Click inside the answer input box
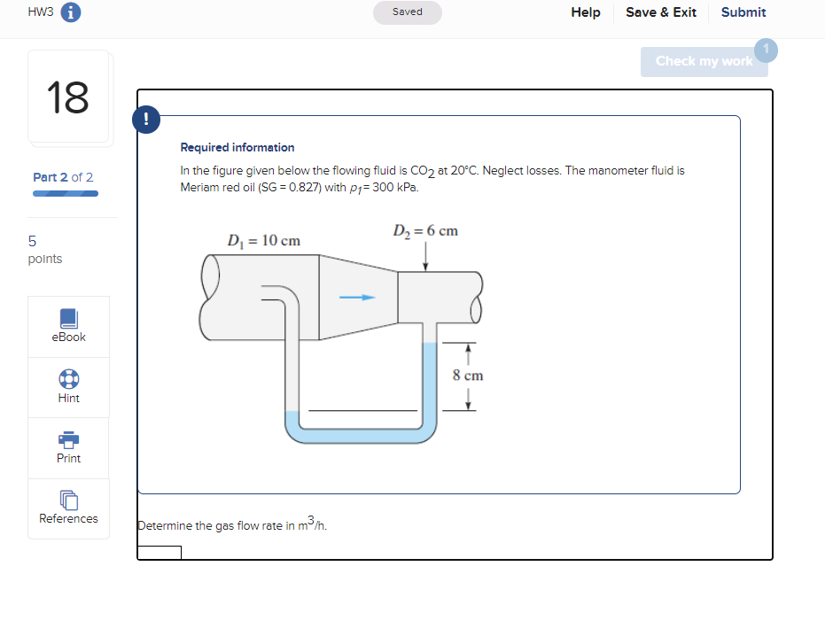The width and height of the screenshot is (825, 644). [x=160, y=551]
